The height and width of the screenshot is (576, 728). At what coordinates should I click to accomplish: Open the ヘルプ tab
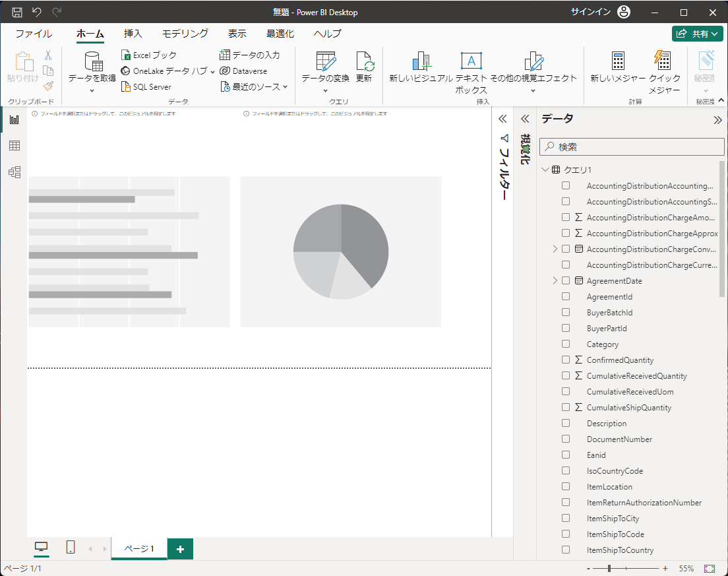coord(327,34)
